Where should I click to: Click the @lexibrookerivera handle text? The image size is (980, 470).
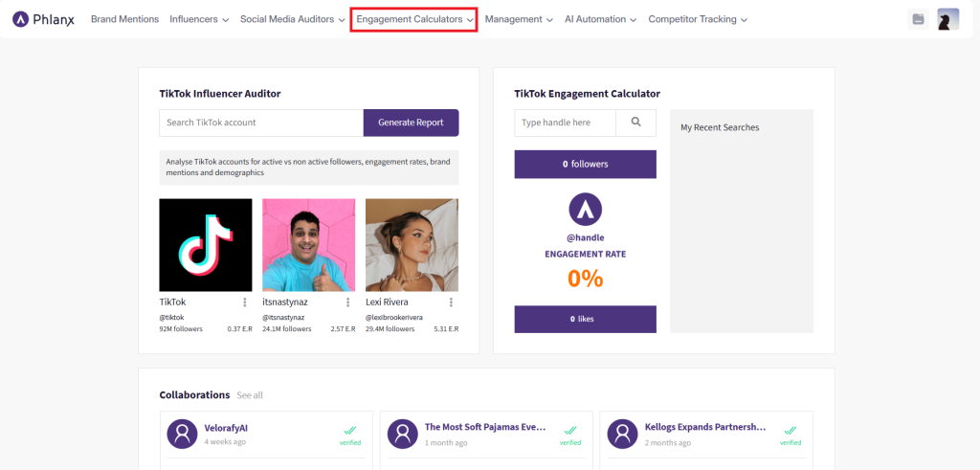click(x=394, y=318)
